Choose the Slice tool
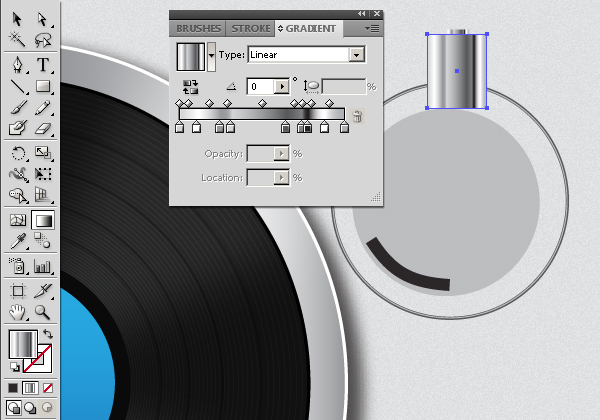The height and width of the screenshot is (420, 600). tap(42, 291)
